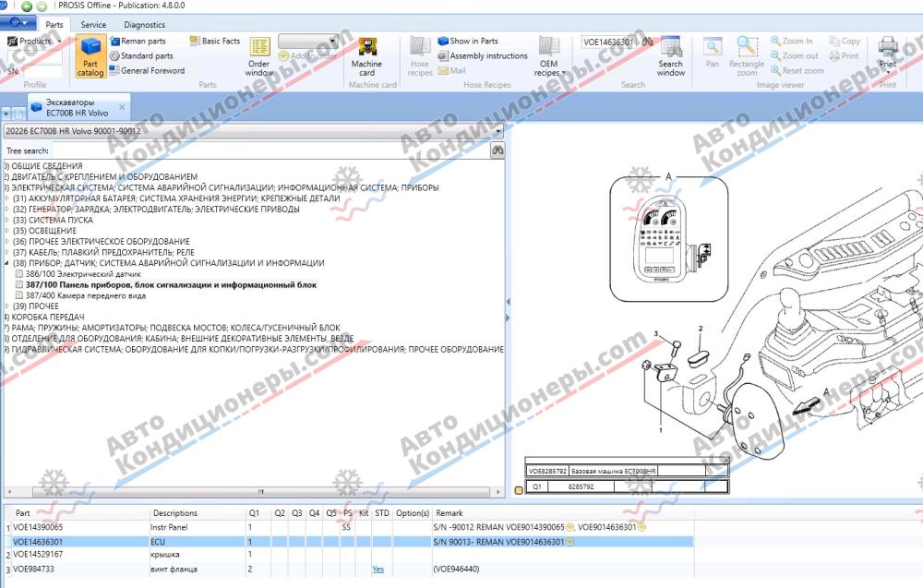Open the Machine card
The image size is (923, 588).
(366, 56)
